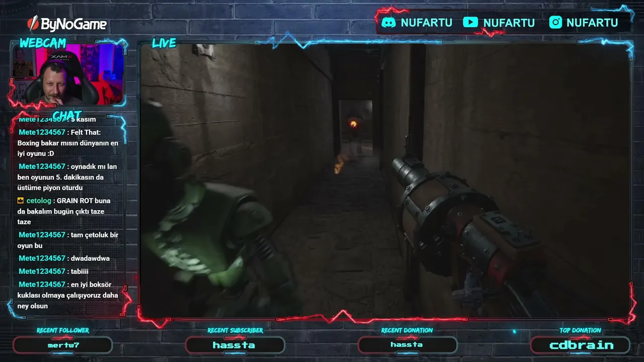Click Mete1234567 on the "en iyi boksör" message
644x362 pixels.
coord(42,285)
